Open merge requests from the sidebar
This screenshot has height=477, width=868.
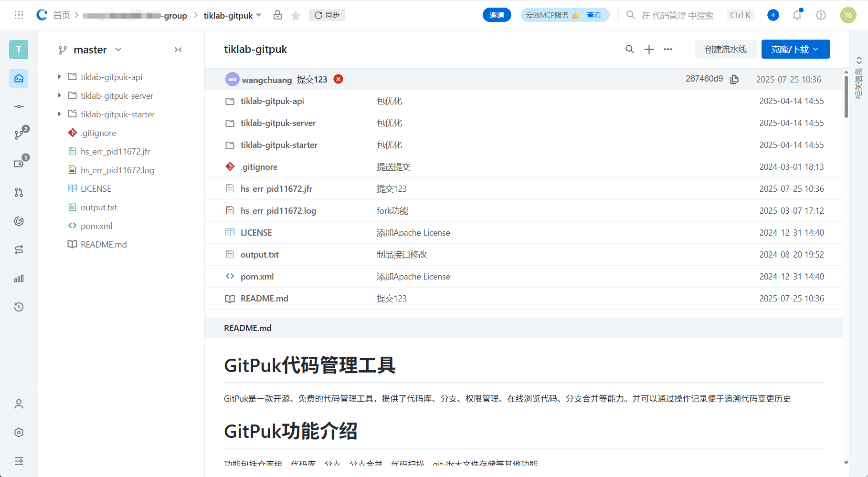point(19,192)
